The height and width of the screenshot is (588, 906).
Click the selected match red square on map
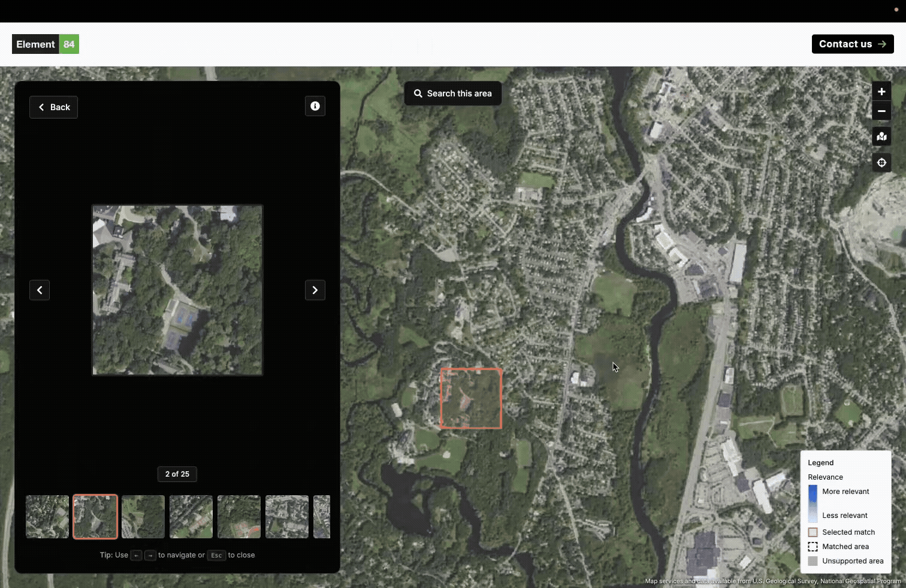472,399
